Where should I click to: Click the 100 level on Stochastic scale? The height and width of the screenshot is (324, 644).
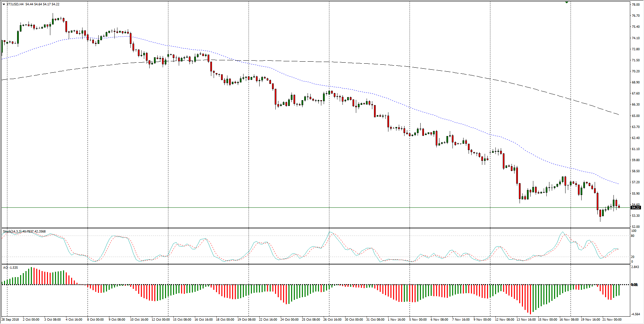[x=634, y=231]
